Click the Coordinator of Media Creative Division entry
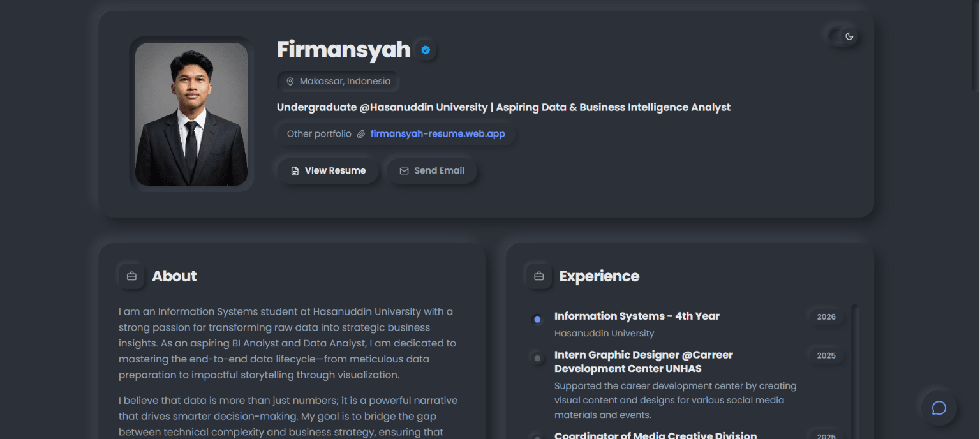Image resolution: width=980 pixels, height=439 pixels. [x=655, y=436]
